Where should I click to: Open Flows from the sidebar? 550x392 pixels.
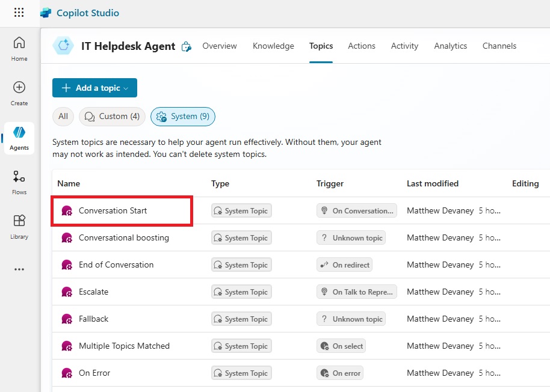pos(19,182)
